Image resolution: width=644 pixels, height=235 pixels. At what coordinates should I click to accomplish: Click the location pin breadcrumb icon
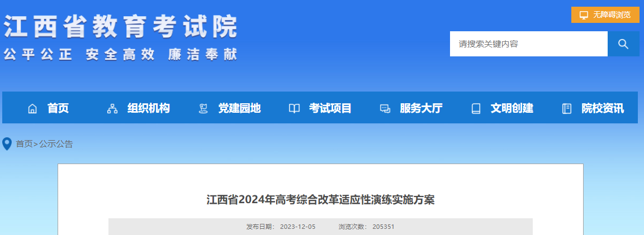(x=7, y=144)
